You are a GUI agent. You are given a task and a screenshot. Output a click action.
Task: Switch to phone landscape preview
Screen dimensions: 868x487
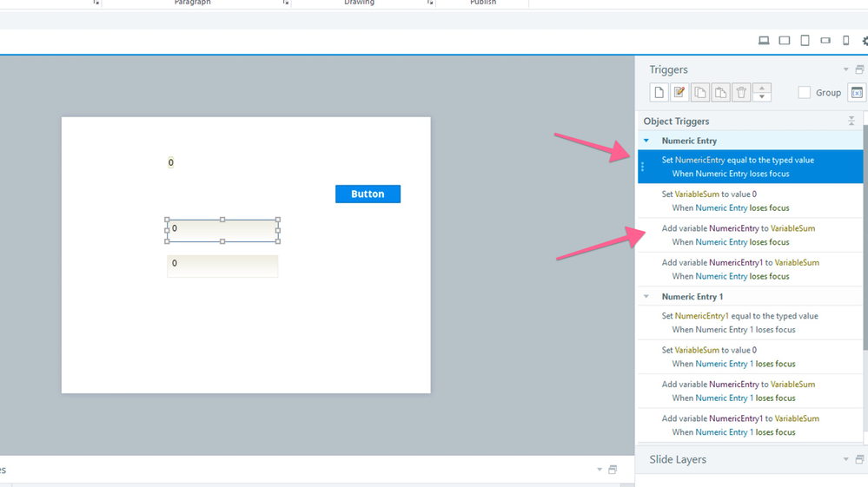tap(825, 40)
